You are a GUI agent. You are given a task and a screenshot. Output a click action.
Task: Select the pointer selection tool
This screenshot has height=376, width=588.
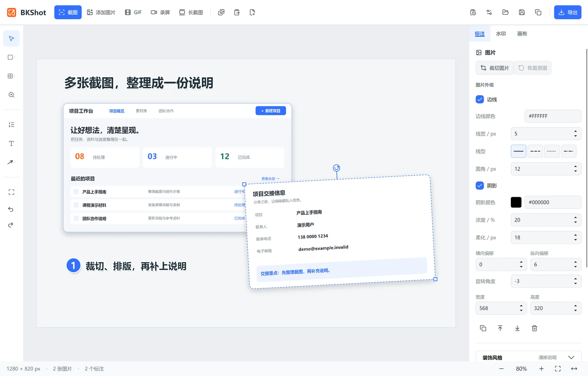(x=11, y=39)
